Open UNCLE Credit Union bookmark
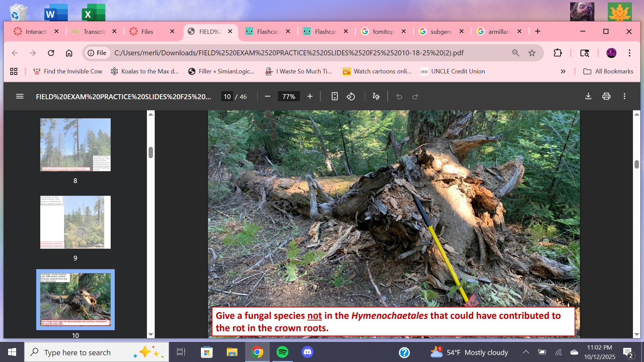 (453, 71)
